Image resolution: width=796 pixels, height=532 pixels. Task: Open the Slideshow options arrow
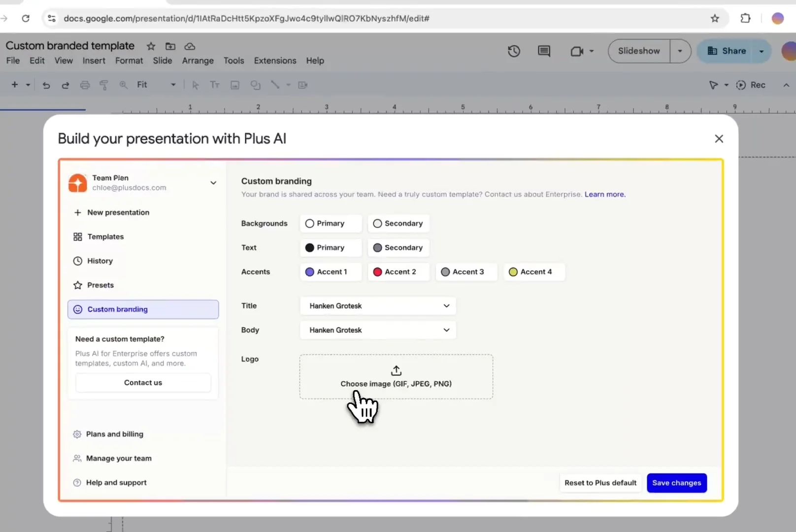[680, 51]
